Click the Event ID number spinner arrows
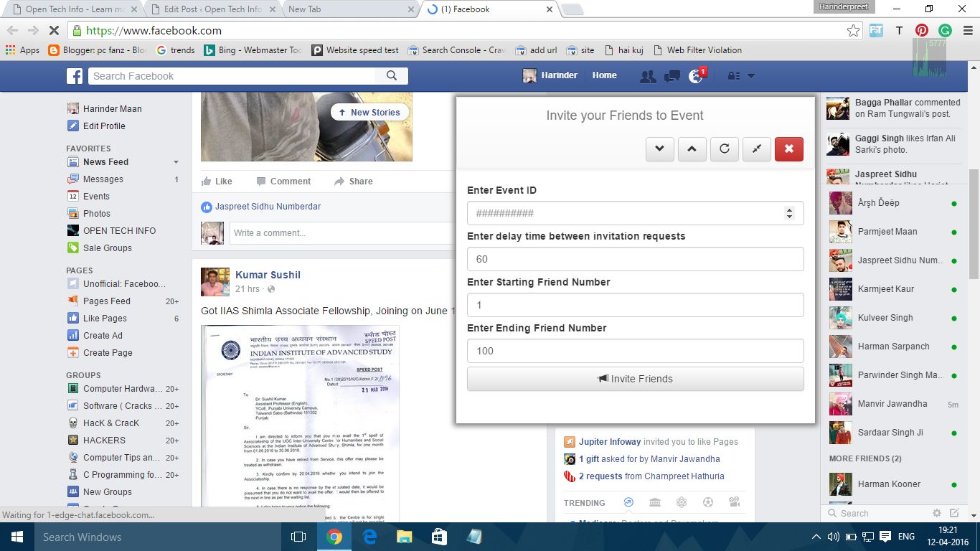Image resolution: width=980 pixels, height=551 pixels. pyautogui.click(x=789, y=213)
